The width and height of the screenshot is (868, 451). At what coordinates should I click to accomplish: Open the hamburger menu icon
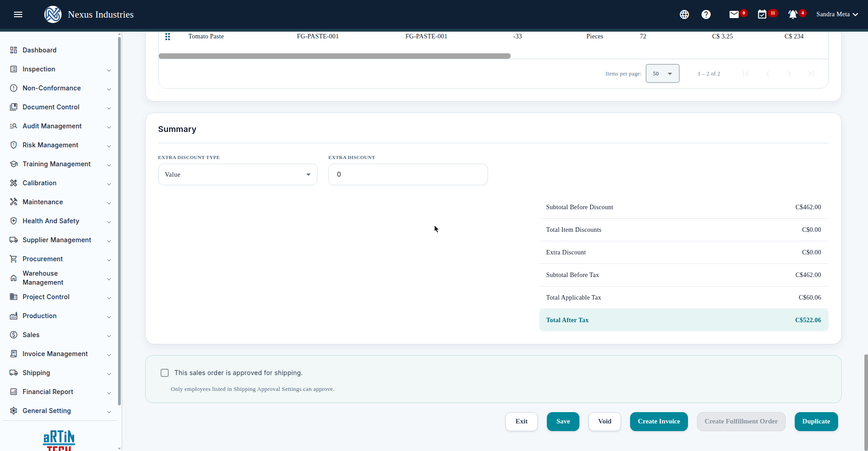[18, 14]
